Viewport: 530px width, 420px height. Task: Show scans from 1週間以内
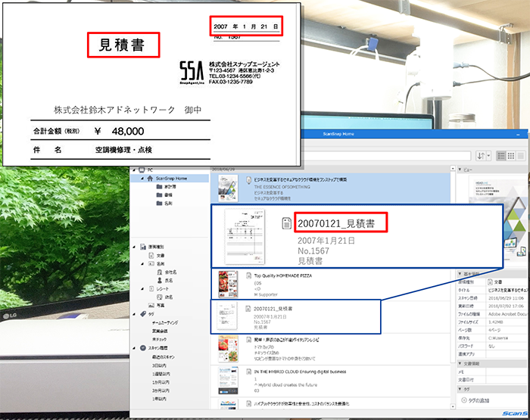(161, 374)
